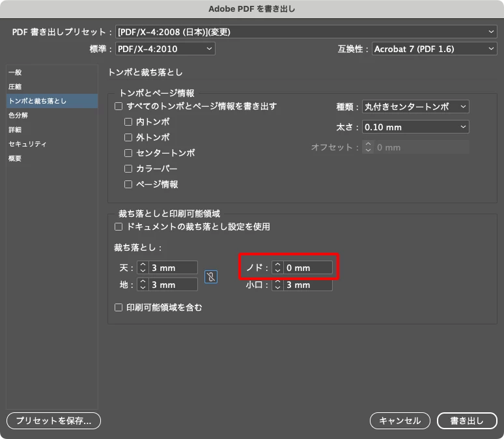Select 詳細 in the sidebar
This screenshot has height=439, width=504.
point(52,130)
